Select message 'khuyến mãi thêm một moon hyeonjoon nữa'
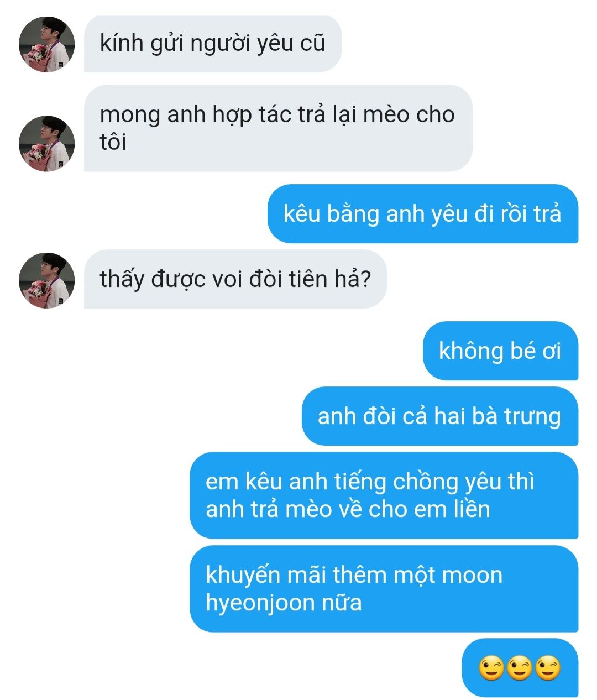Viewport: 597px width, 700px height. click(x=384, y=589)
